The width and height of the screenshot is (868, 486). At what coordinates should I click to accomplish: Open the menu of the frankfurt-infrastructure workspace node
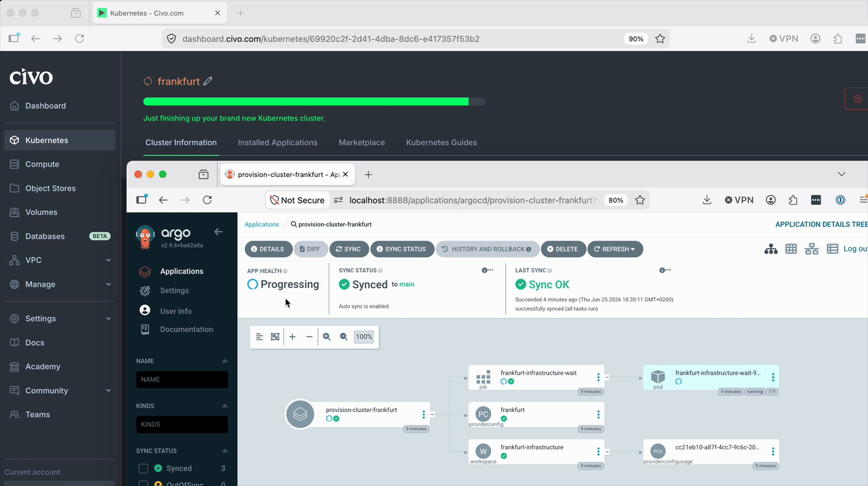tap(598, 452)
